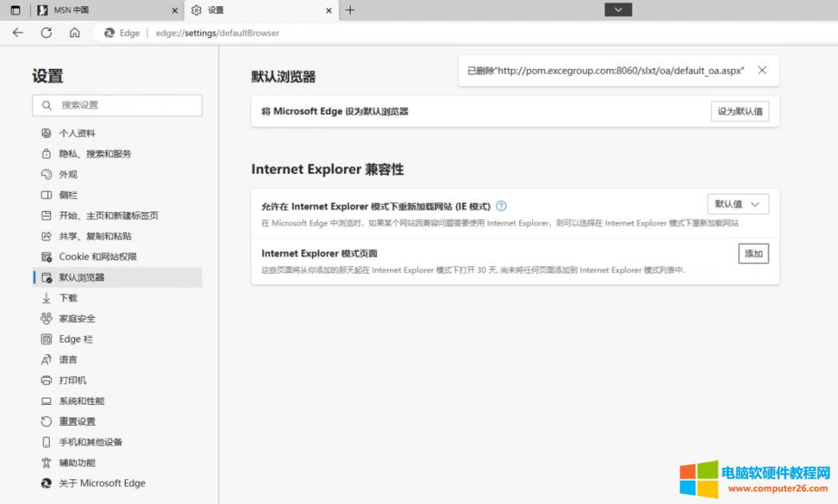838x504 pixels.
Task: Open the IE 模式 默认值 dropdown
Action: pyautogui.click(x=738, y=204)
